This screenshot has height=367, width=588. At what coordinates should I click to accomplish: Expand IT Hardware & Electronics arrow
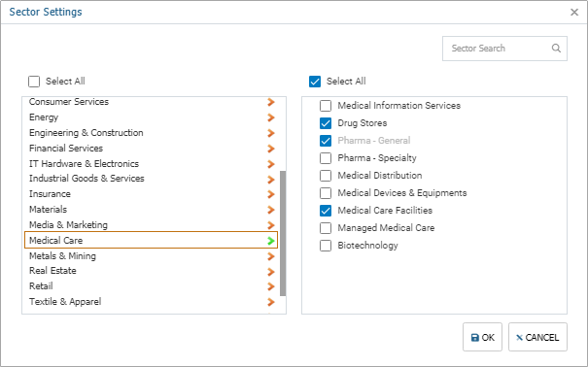tap(271, 164)
